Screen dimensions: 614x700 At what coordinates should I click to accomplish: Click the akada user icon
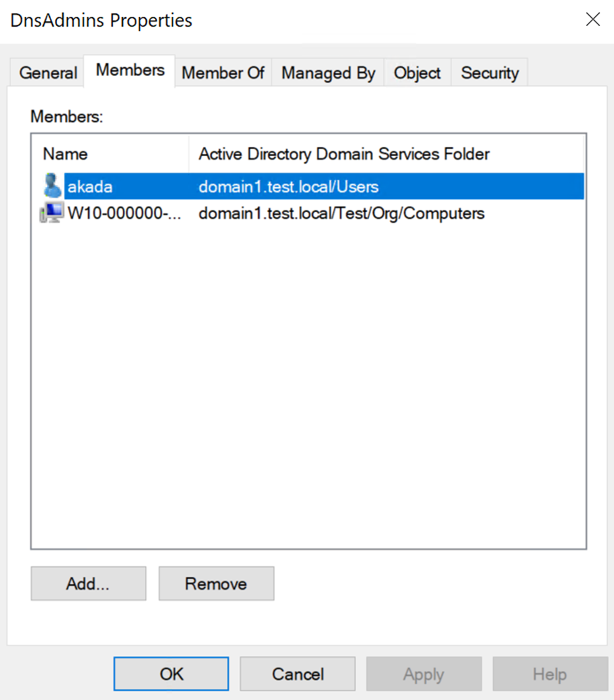52,186
